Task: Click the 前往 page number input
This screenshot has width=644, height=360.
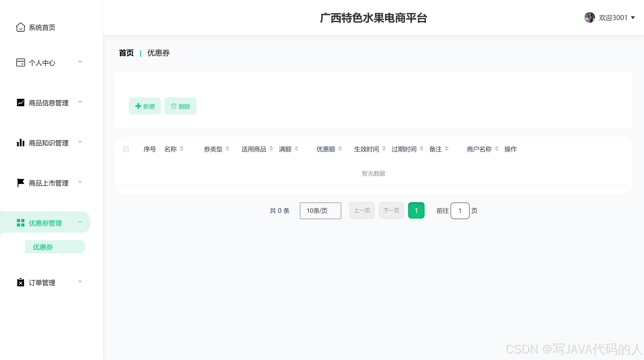Action: point(460,211)
